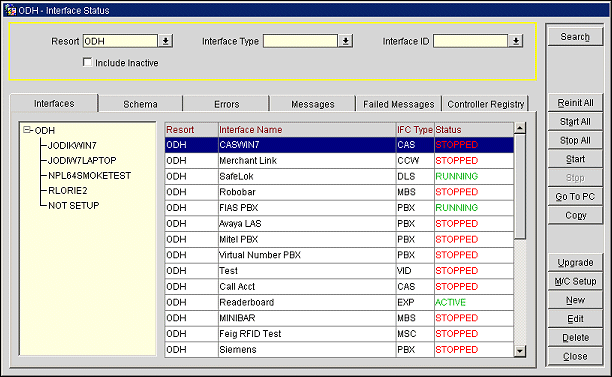
Task: Click the M/C Setup button
Action: click(x=575, y=281)
